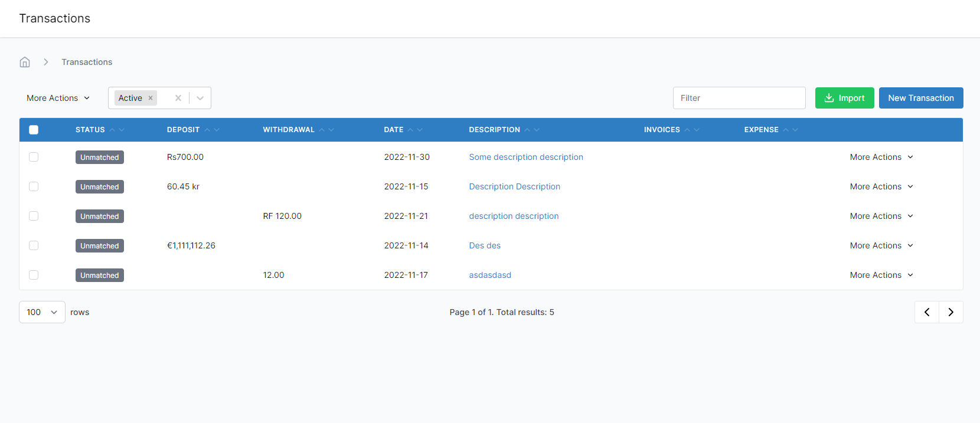Sort descending by Expense
This screenshot has height=423, width=980.
(x=795, y=130)
